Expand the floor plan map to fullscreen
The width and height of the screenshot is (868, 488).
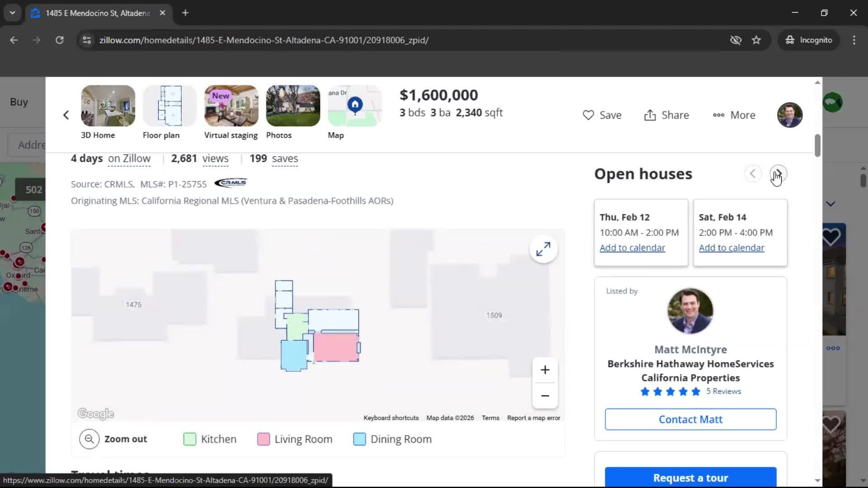543,249
